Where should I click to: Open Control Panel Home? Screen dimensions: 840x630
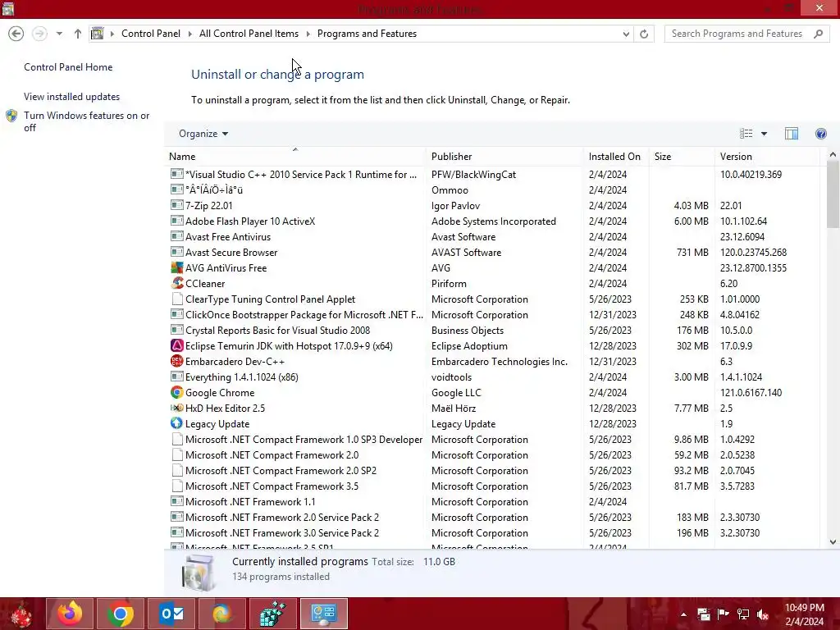coord(68,67)
